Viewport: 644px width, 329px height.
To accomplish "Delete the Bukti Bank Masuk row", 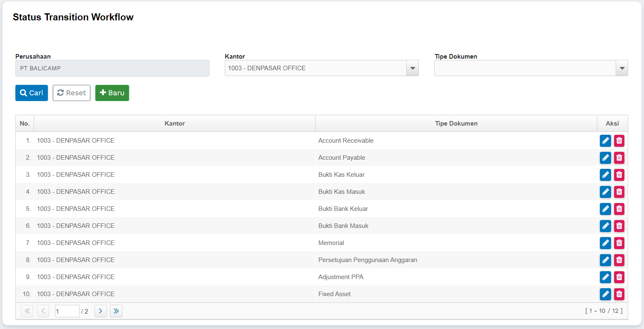I will (x=619, y=226).
